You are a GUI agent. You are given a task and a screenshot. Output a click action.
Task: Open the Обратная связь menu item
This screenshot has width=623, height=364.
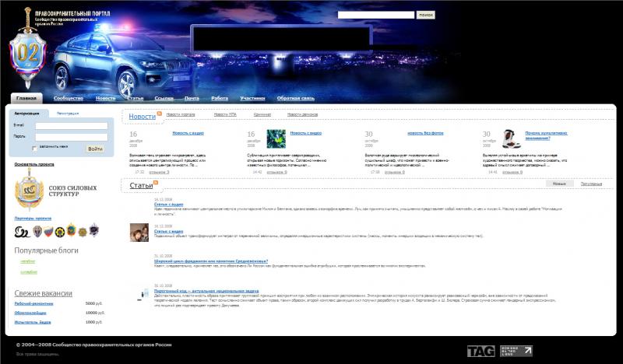(x=296, y=98)
